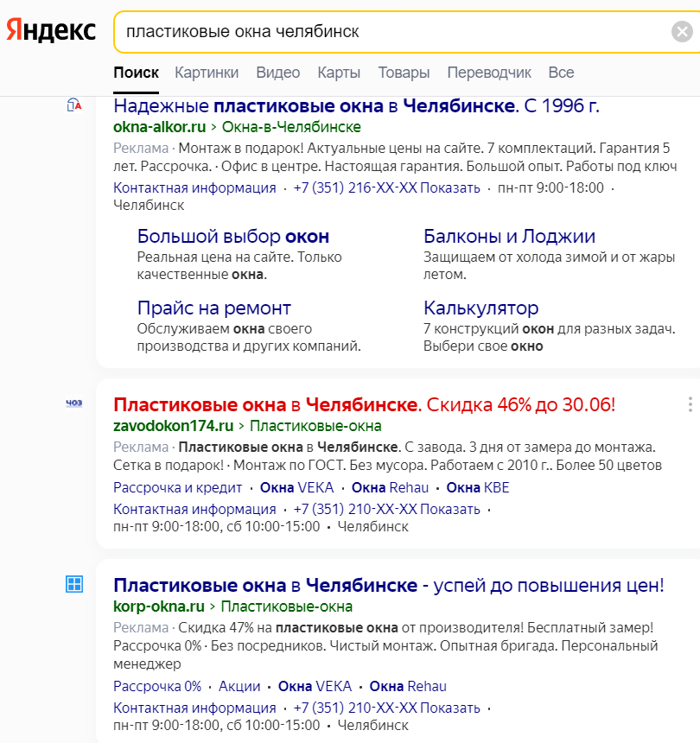Click the Яндекс logo
The height and width of the screenshot is (743, 700).
coord(51,31)
